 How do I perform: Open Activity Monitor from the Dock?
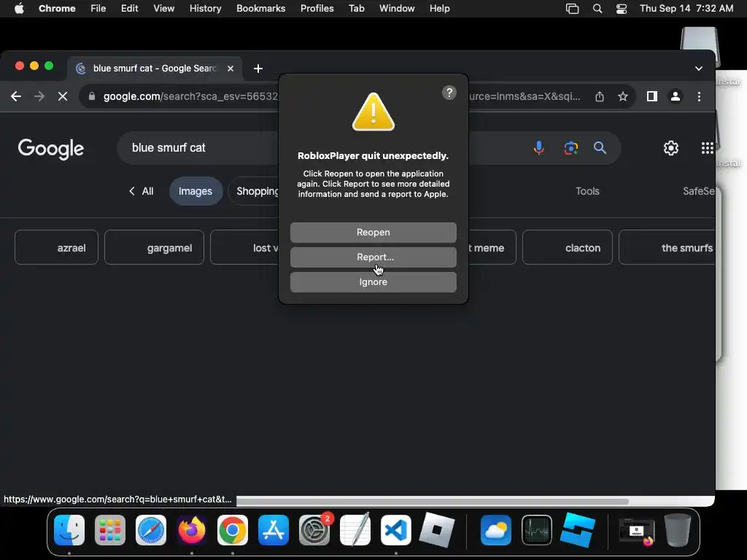pos(536,530)
